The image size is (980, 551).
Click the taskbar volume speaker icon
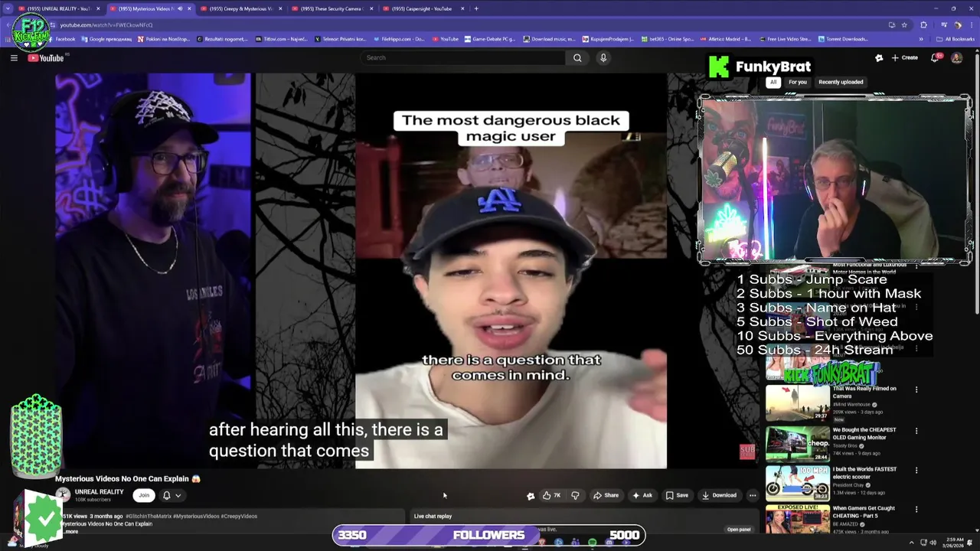pos(933,542)
